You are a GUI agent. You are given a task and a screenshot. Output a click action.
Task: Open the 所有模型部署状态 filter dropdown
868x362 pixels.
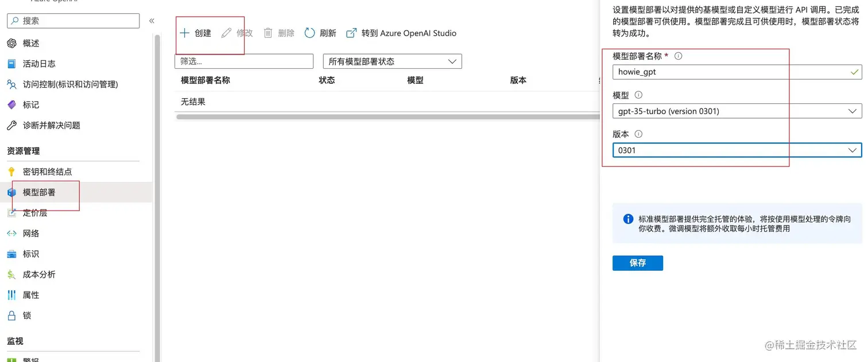coord(393,61)
